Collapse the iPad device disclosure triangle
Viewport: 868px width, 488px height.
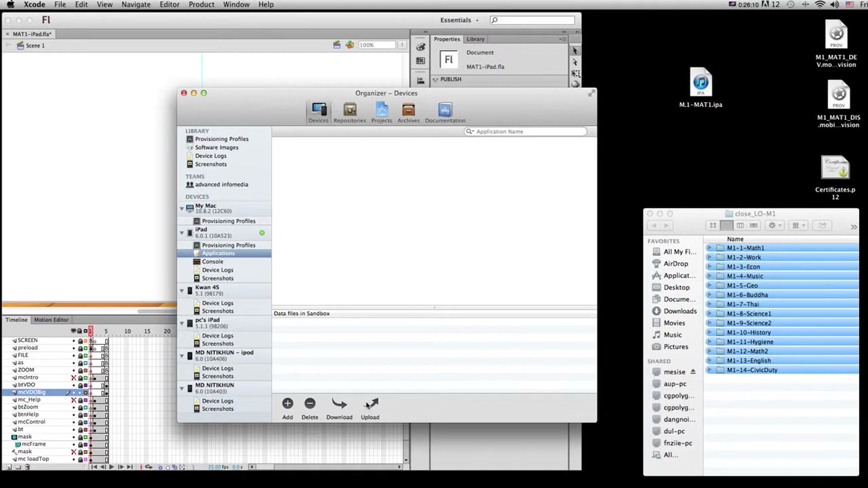[x=182, y=232]
